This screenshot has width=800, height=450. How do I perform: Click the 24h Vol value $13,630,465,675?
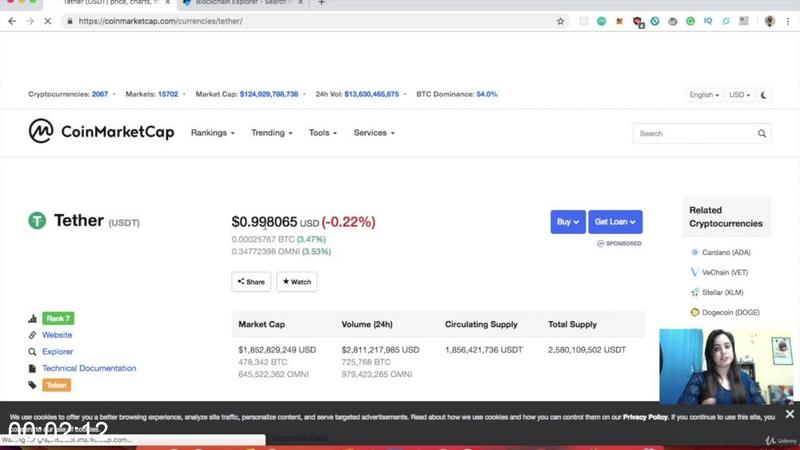[x=371, y=94]
